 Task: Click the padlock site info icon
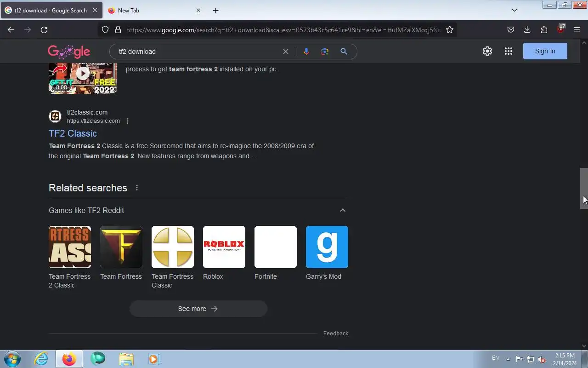118,30
